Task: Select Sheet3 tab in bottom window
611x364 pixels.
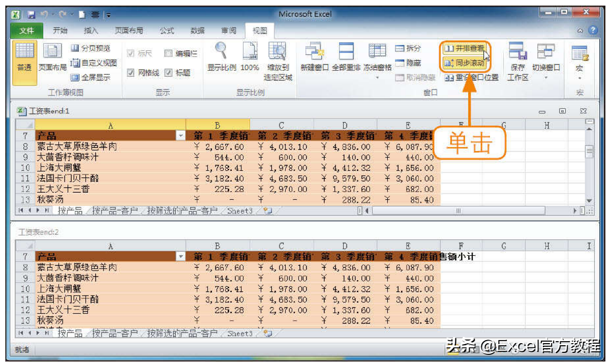Action: click(240, 333)
